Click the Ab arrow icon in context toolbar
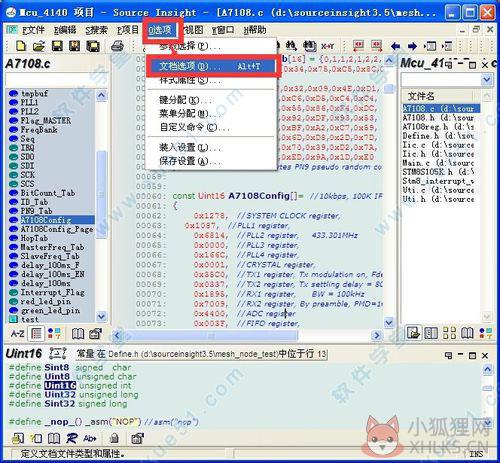Screen dimensions: 500x463 (90, 438)
